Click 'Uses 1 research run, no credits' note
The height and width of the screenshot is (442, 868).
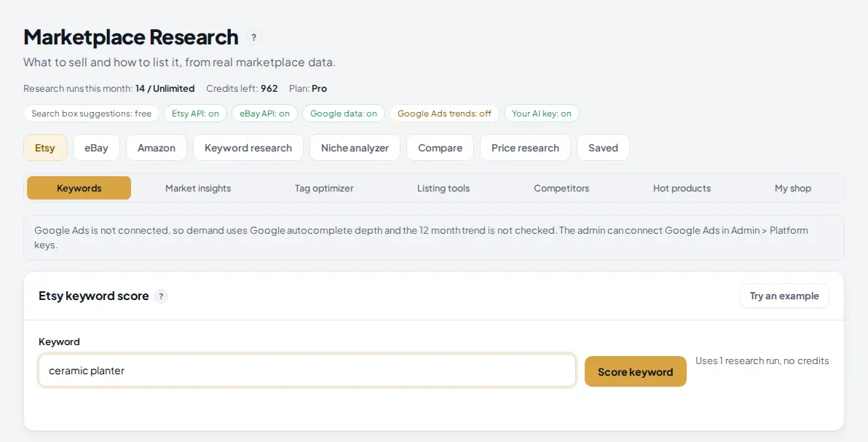point(762,361)
